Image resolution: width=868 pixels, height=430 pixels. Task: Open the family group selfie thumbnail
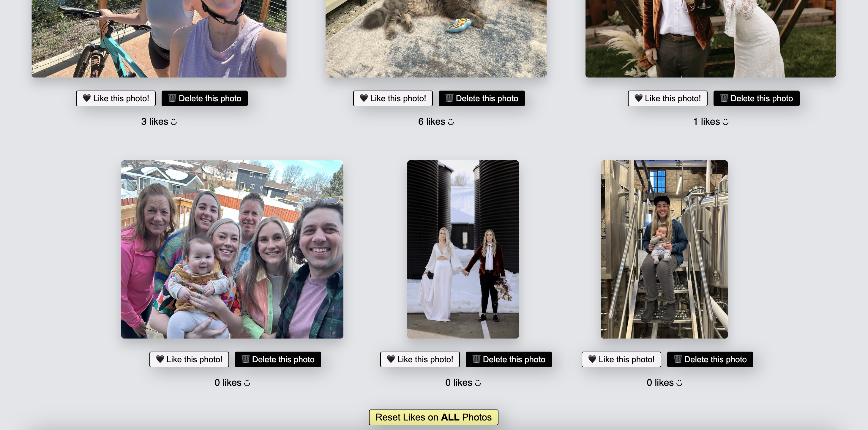click(x=232, y=249)
